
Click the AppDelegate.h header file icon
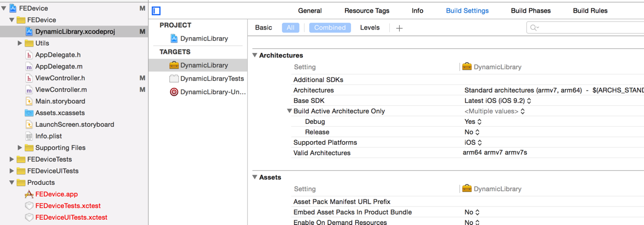[x=29, y=55]
